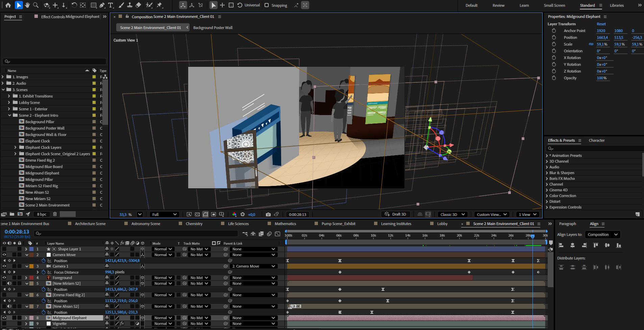Delete selected project item with trash icon
Screen dimensions: 644x330
point(55,214)
